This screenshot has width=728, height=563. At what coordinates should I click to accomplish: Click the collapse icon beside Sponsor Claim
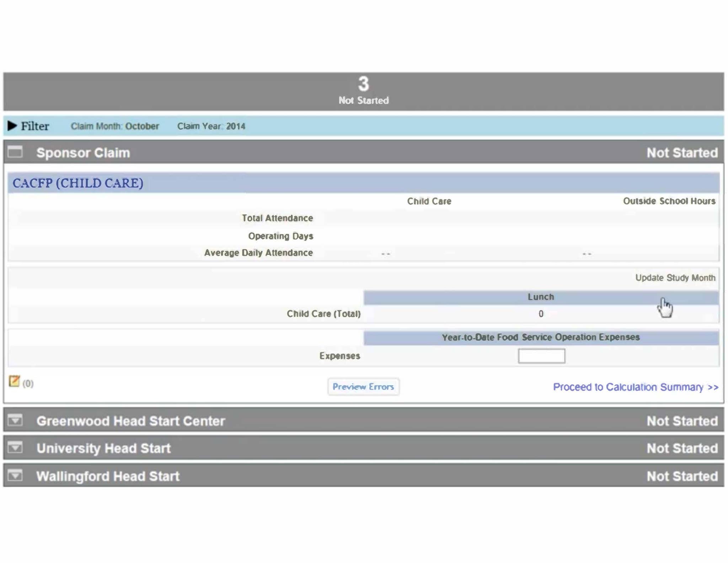click(15, 153)
